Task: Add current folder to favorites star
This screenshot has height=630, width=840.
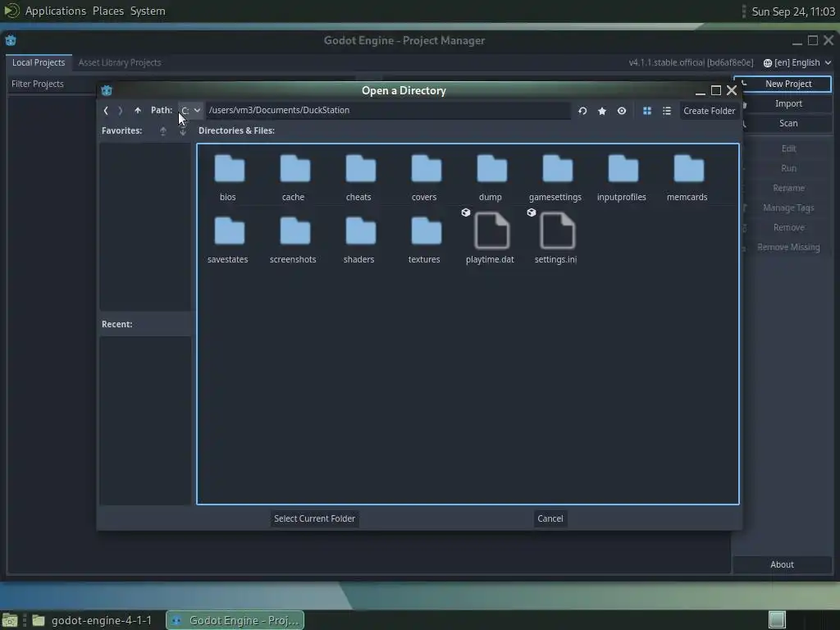Action: coord(602,111)
